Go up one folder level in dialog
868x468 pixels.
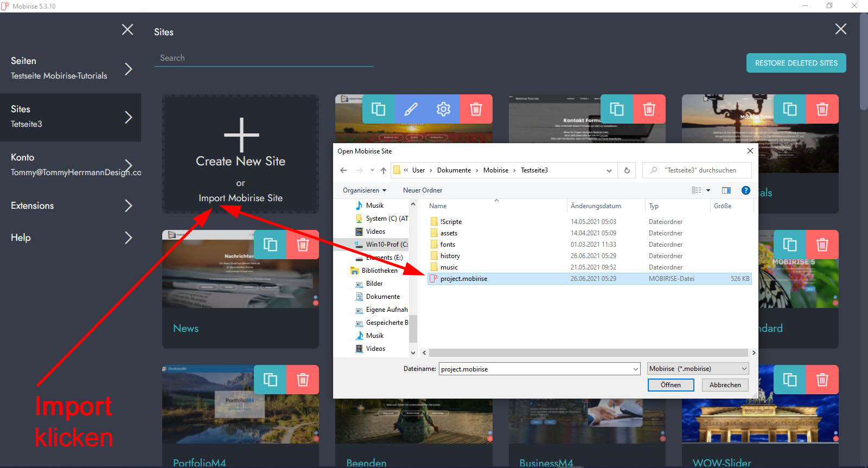384,170
